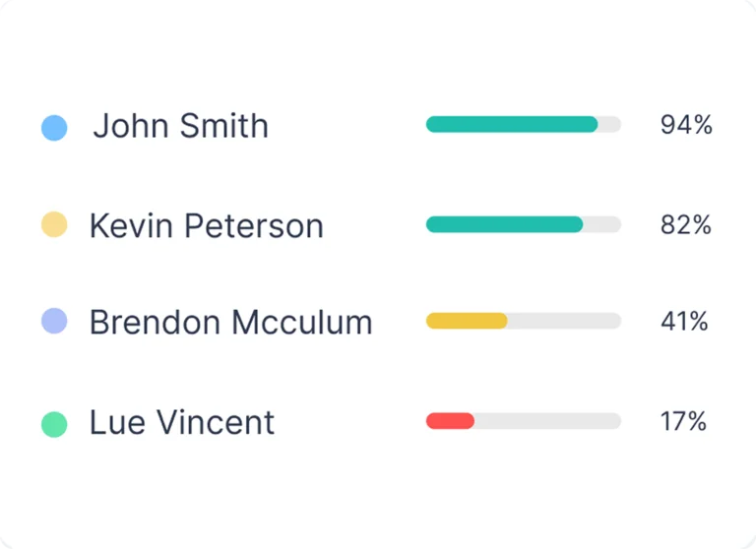Viewport: 756px width, 549px height.
Task: Open the John Smith entry
Action: tap(180, 126)
